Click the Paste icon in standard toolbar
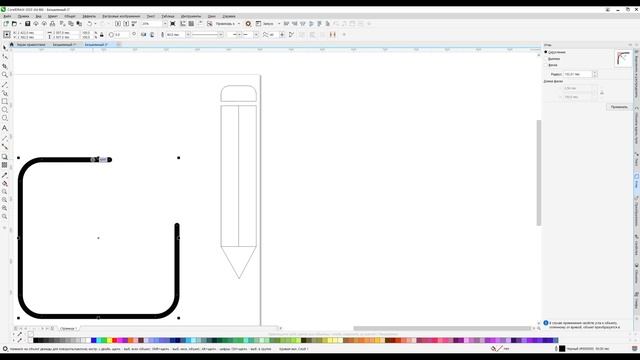The height and width of the screenshot is (360, 640). point(79,24)
